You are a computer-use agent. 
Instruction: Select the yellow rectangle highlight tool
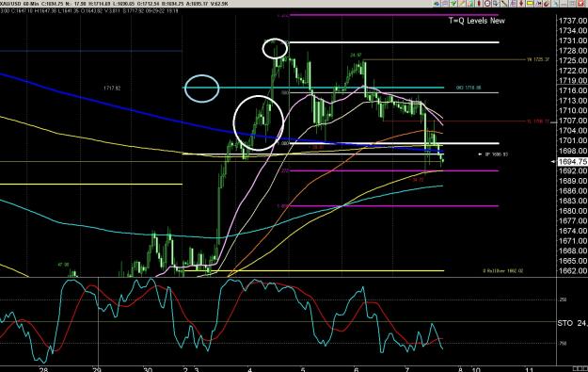pos(530,4)
